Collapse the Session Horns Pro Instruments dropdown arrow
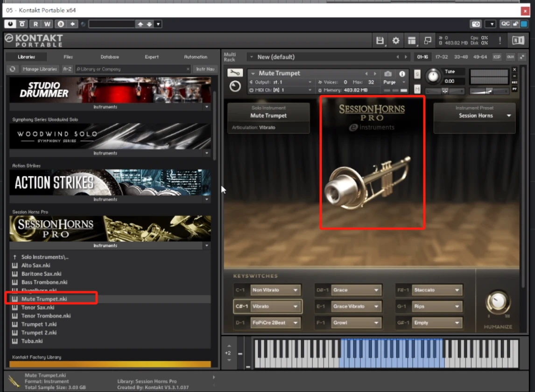The height and width of the screenshot is (392, 535). [x=207, y=245]
